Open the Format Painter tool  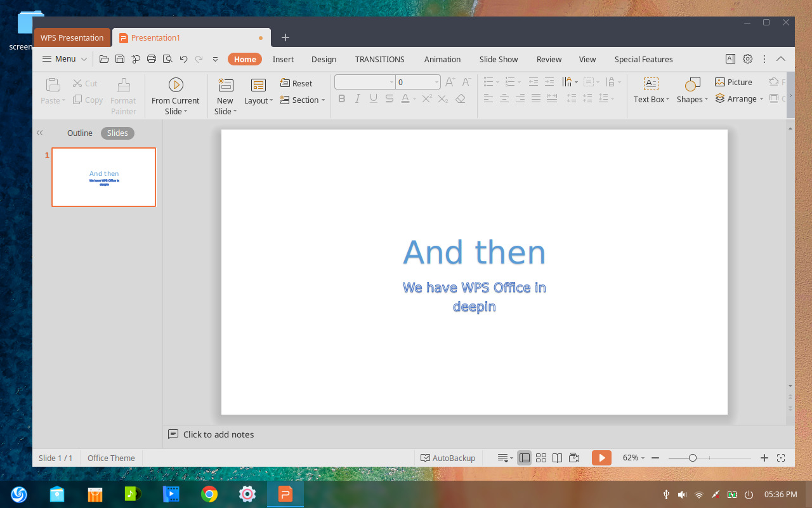pyautogui.click(x=123, y=95)
